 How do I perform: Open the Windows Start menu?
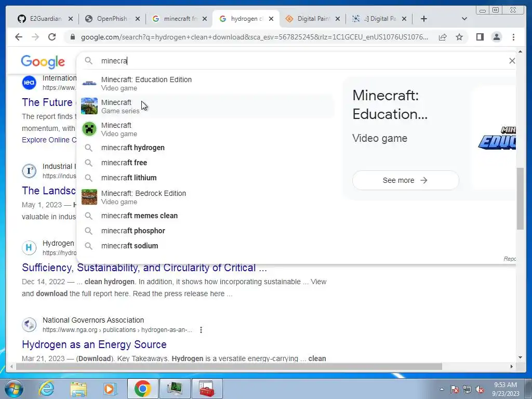coord(14,389)
